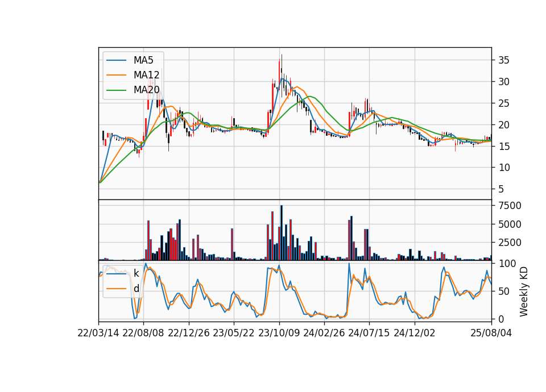Click the 22/08/08 date tick label

(x=143, y=333)
